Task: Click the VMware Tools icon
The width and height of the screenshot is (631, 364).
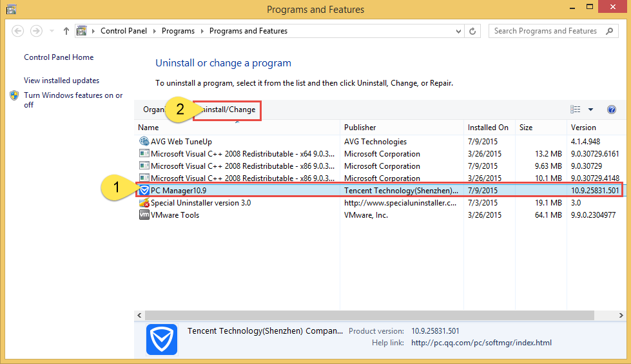Action: click(144, 215)
